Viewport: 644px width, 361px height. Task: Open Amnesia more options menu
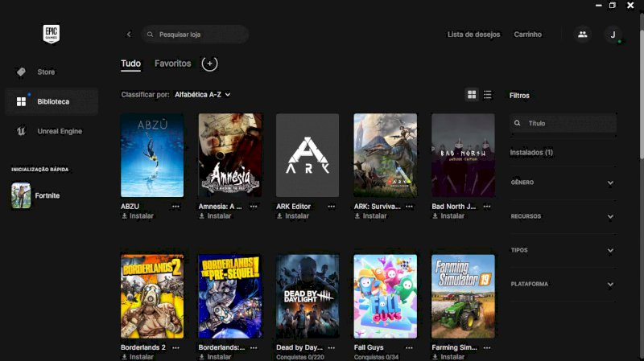point(254,207)
